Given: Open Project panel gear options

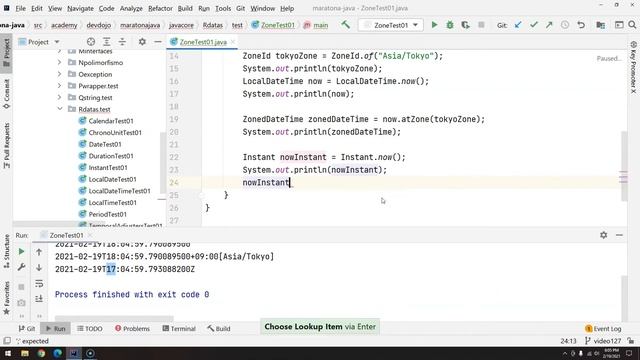Looking at the screenshot, I should (142, 42).
